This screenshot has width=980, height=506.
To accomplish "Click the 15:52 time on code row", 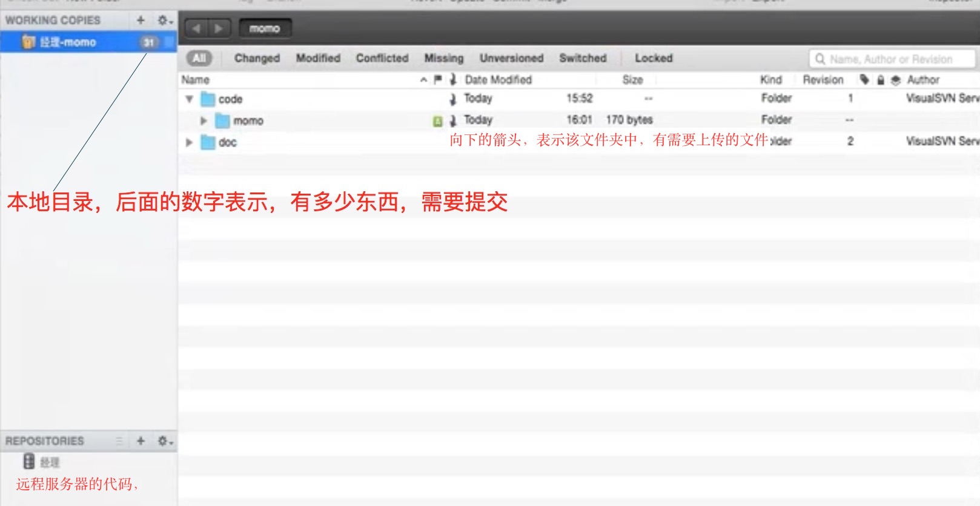I will [580, 98].
